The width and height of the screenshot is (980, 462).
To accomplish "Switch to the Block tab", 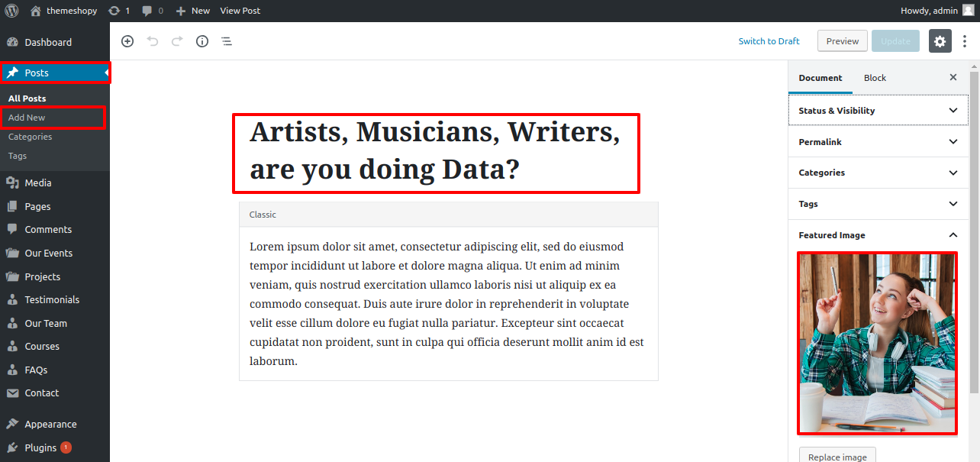I will point(875,78).
